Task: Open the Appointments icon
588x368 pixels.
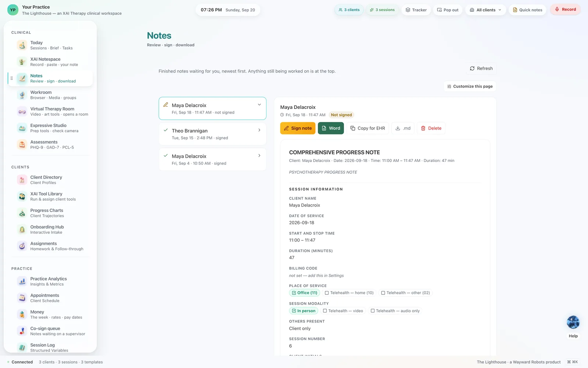Action: pyautogui.click(x=22, y=298)
